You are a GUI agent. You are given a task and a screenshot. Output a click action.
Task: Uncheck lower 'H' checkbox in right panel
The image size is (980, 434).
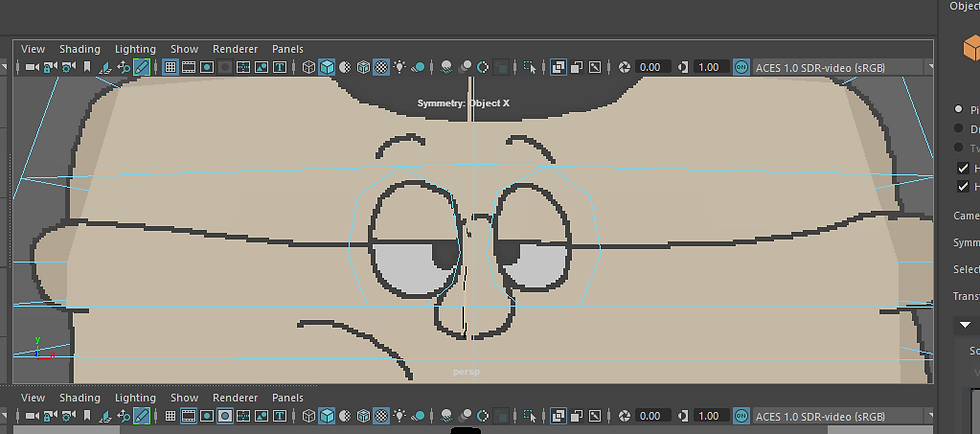pyautogui.click(x=963, y=186)
